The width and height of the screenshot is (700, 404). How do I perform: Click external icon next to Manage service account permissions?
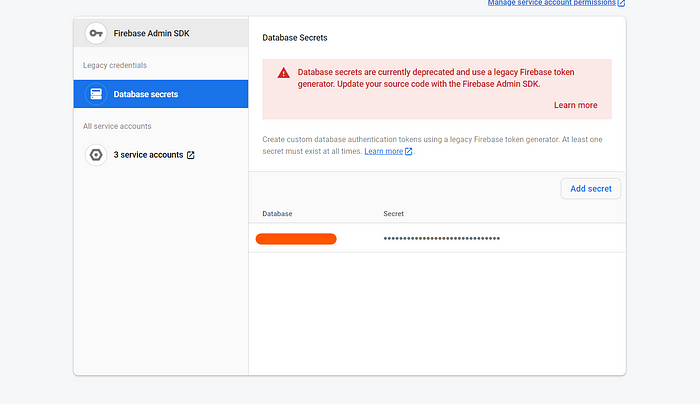(621, 3)
